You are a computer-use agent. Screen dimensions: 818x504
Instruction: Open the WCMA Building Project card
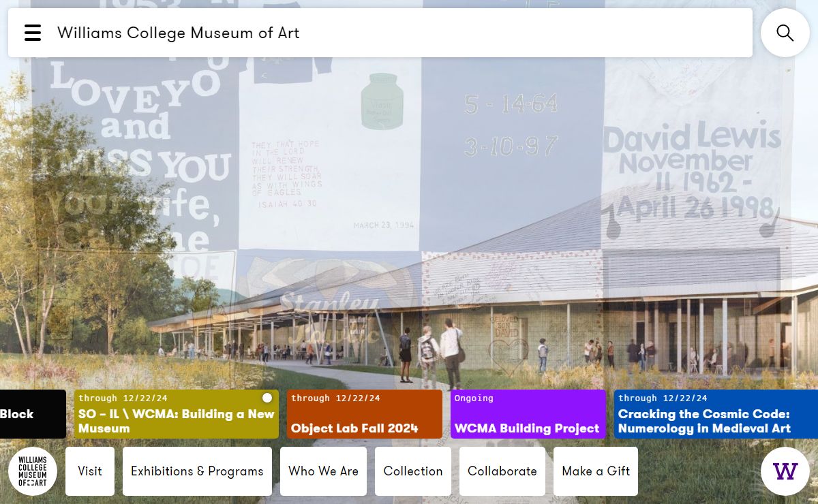point(528,414)
